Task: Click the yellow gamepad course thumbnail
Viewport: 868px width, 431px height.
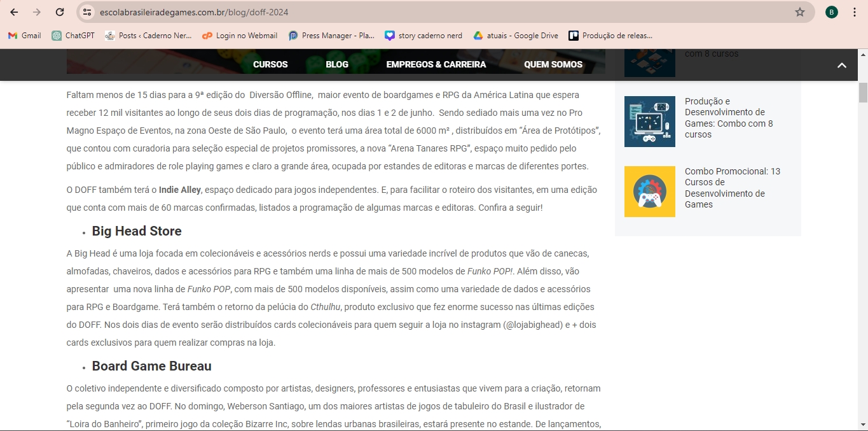Action: click(x=649, y=192)
